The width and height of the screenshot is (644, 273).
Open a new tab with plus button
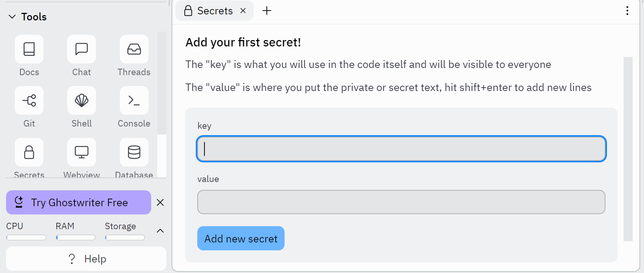[x=267, y=11]
